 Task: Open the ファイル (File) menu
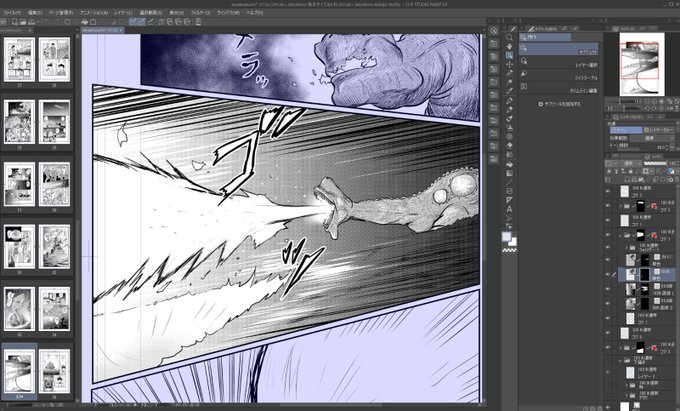(x=12, y=13)
